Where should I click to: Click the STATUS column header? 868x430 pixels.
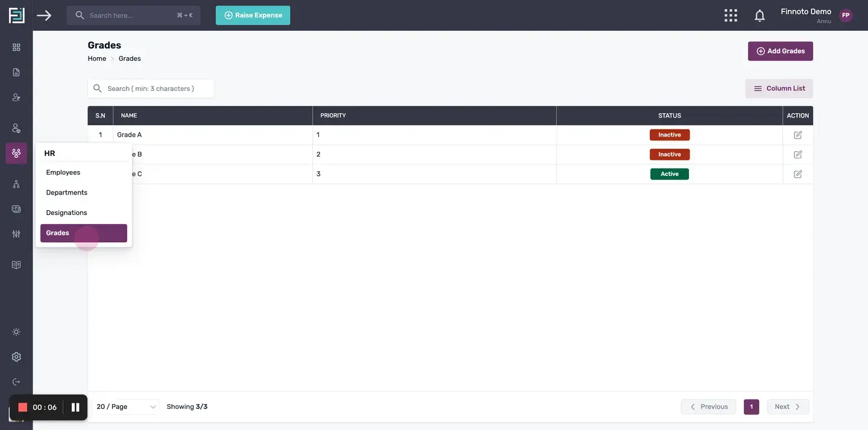[x=670, y=116]
